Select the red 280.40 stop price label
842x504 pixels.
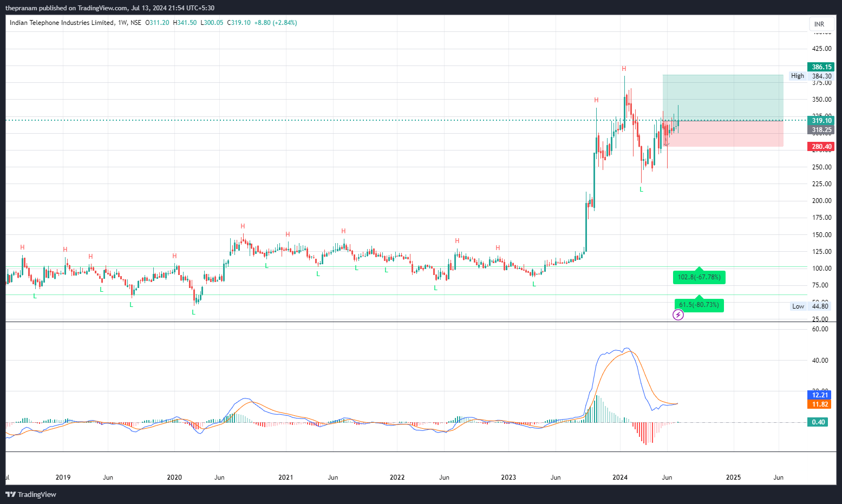(821, 147)
